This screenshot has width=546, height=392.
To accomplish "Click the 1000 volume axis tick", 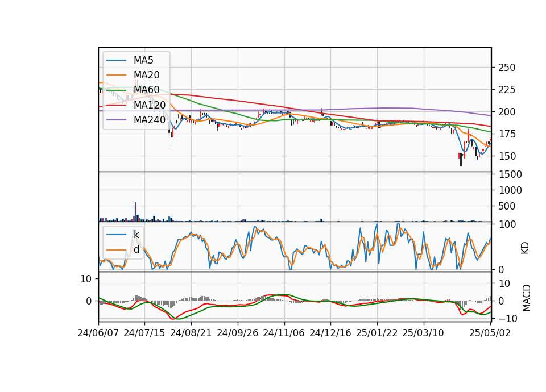I will 510,190.
